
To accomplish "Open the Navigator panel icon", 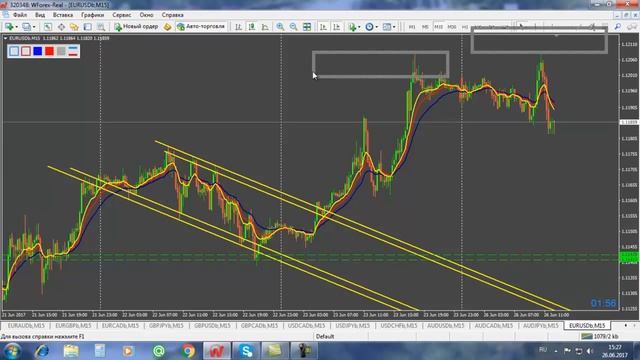I will [x=74, y=27].
